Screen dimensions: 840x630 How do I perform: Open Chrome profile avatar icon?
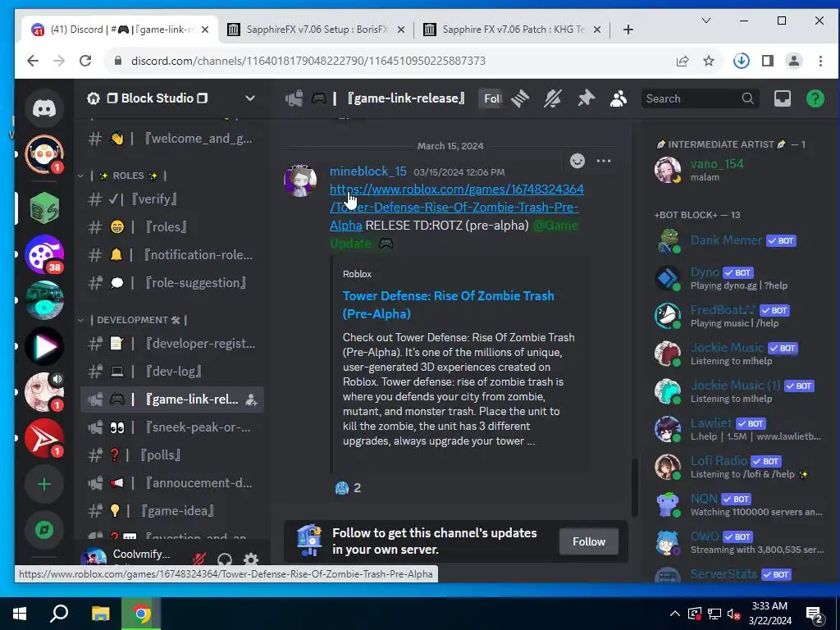click(x=794, y=61)
